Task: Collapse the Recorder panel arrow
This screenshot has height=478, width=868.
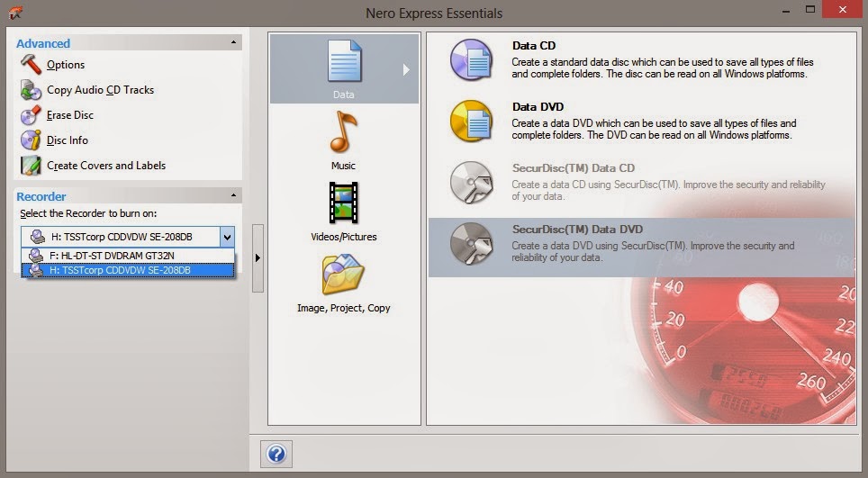Action: [233, 196]
